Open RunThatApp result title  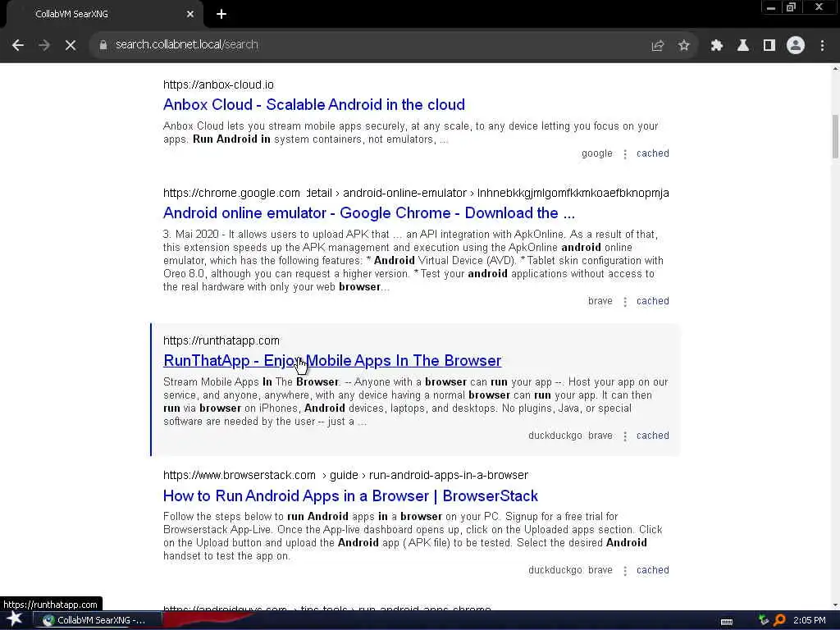click(x=332, y=361)
